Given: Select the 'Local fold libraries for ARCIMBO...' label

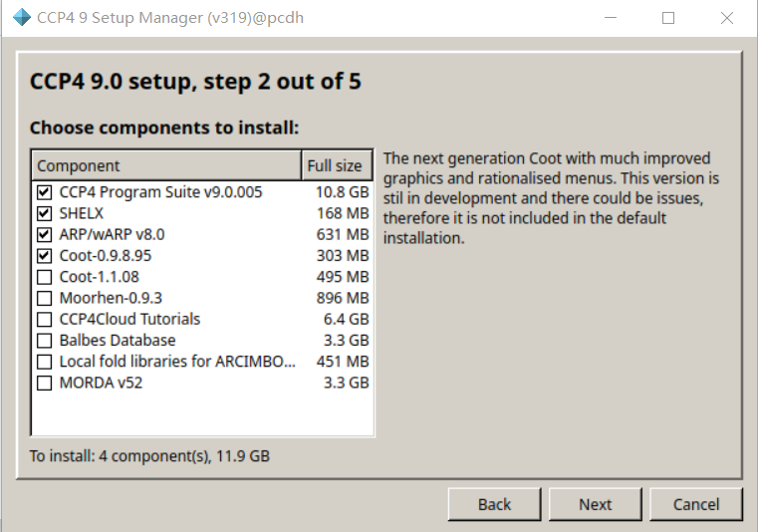Looking at the screenshot, I should [x=177, y=362].
